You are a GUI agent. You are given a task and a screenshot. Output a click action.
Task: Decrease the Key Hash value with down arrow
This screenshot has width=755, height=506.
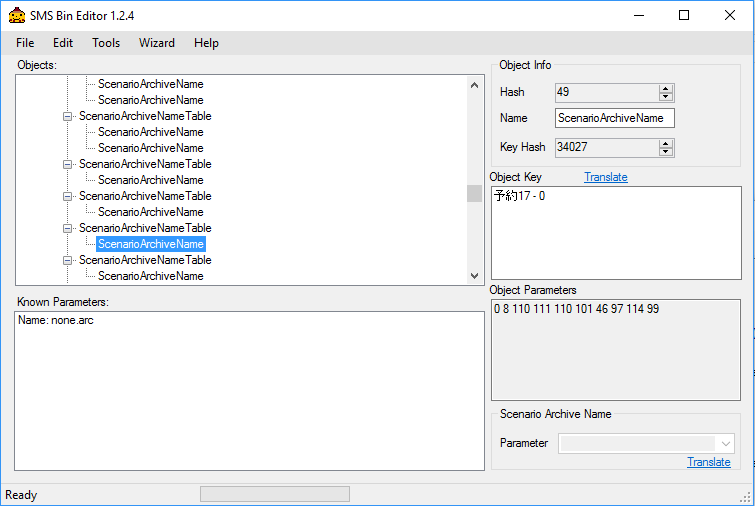pyautogui.click(x=666, y=151)
